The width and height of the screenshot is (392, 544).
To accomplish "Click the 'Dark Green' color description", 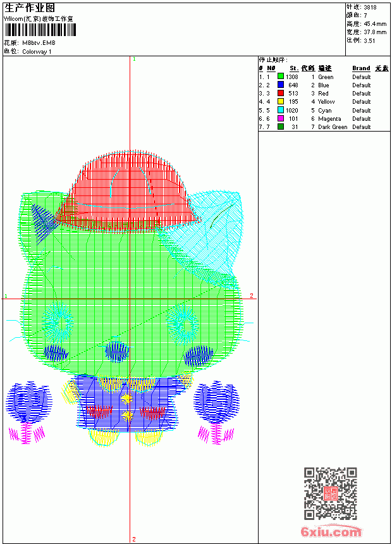I will (x=333, y=127).
